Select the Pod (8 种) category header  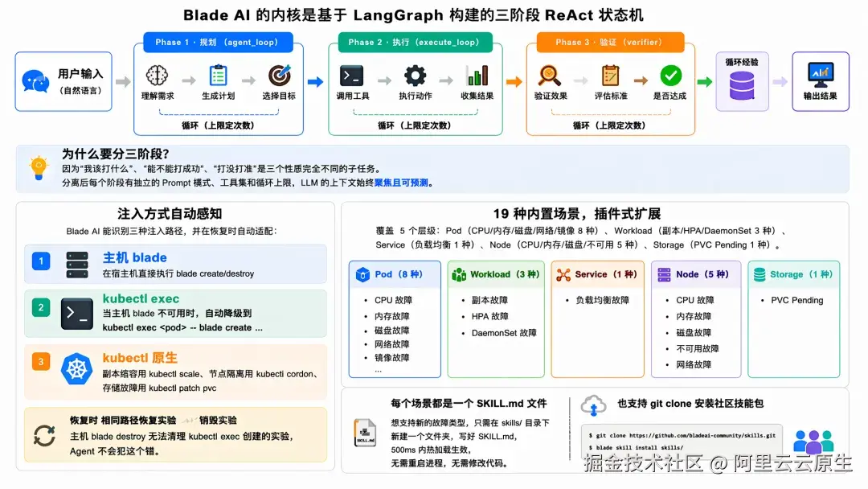pyautogui.click(x=395, y=275)
